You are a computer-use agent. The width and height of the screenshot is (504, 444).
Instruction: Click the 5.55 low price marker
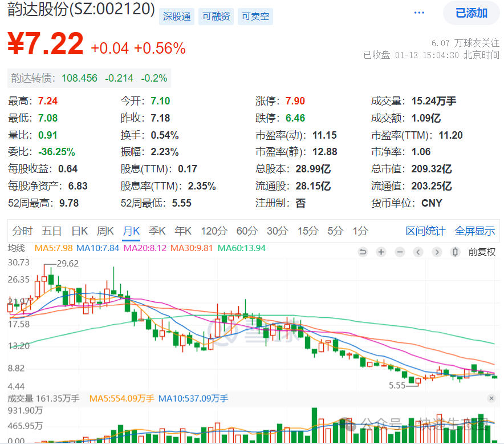pos(397,385)
